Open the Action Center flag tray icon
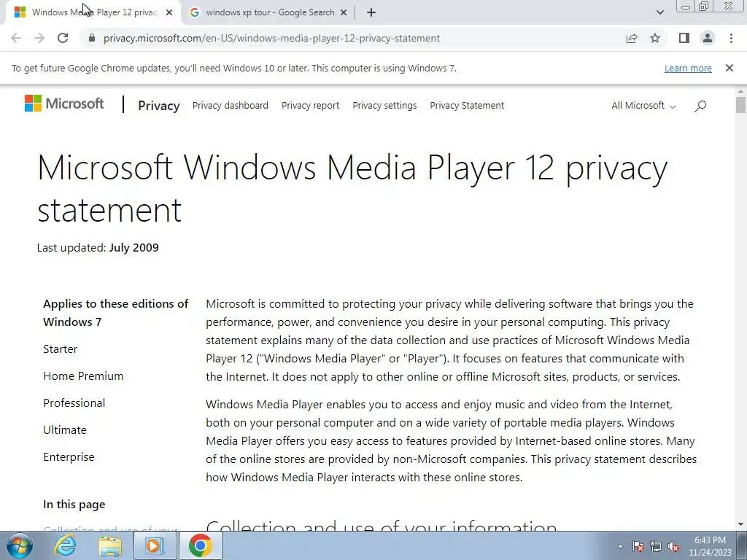This screenshot has height=560, width=747. (638, 546)
